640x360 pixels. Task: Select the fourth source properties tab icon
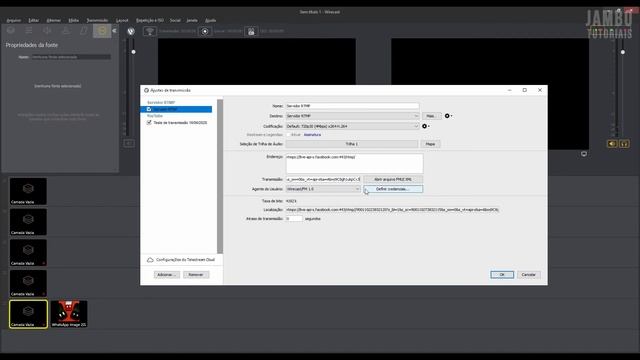click(66, 31)
